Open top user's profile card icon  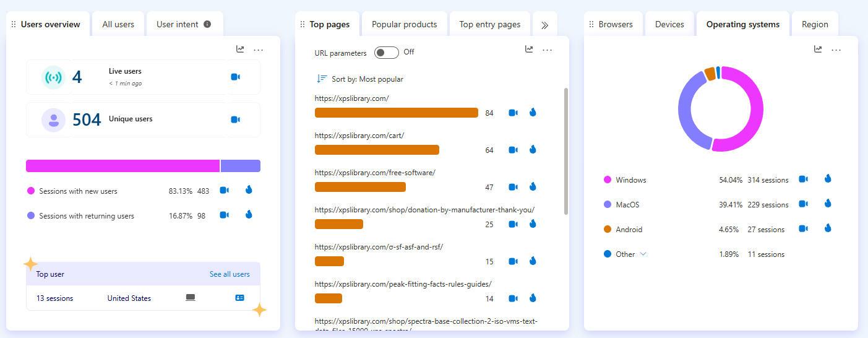click(240, 298)
